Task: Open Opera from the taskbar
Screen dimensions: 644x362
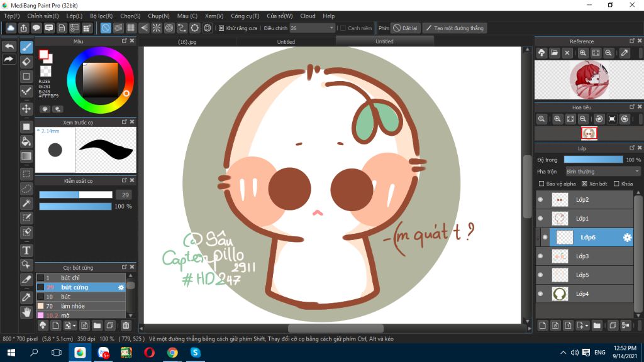Action: coord(149,353)
